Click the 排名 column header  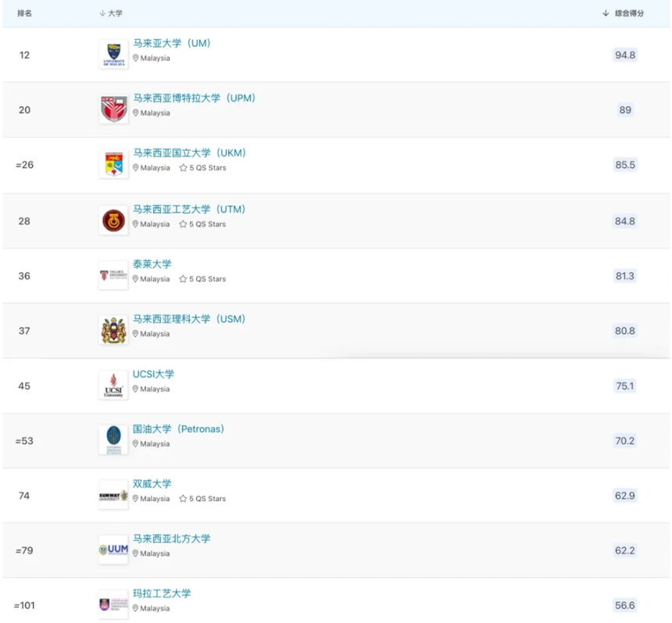coord(24,13)
